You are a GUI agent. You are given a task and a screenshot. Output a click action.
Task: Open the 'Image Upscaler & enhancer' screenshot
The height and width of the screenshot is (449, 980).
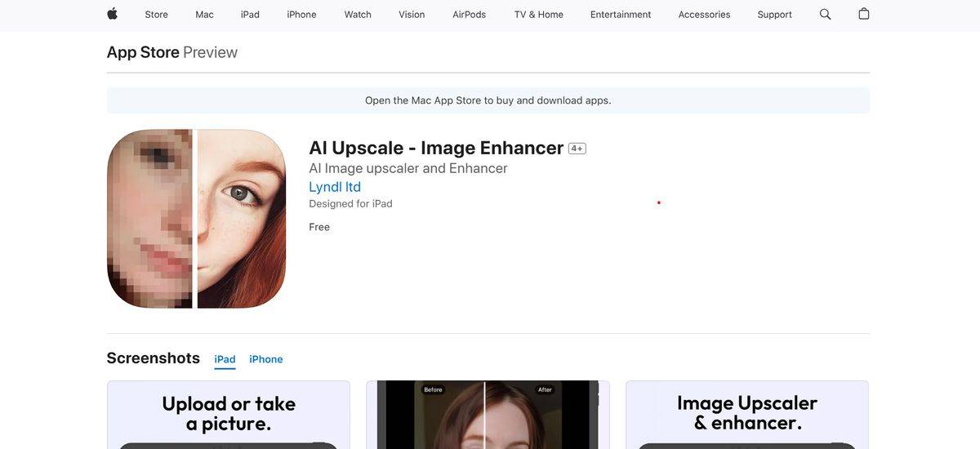(x=747, y=415)
